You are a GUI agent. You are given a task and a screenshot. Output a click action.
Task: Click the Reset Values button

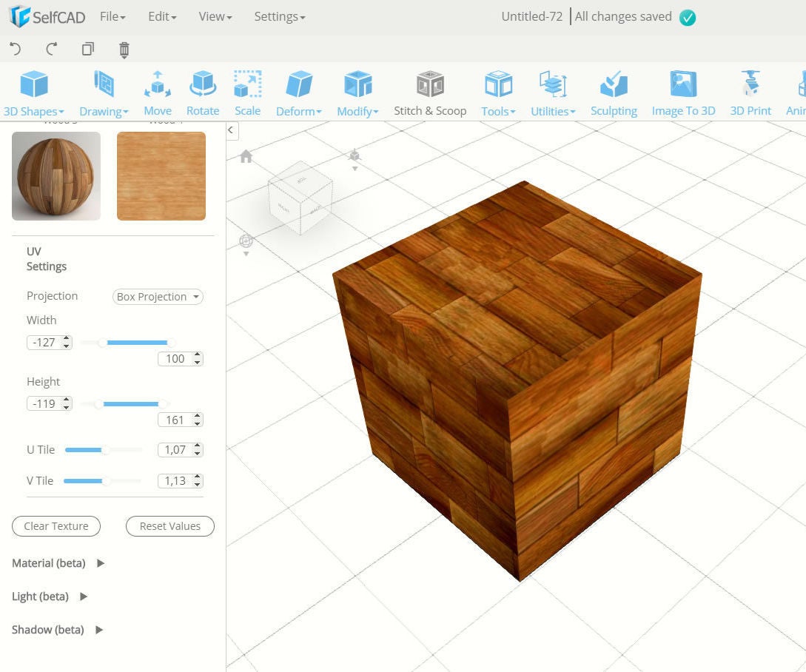click(169, 525)
